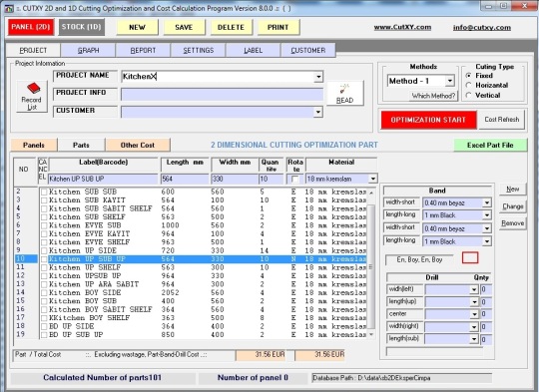Switch to the SETTINGS tab
This screenshot has width=539, height=392.
pos(199,50)
